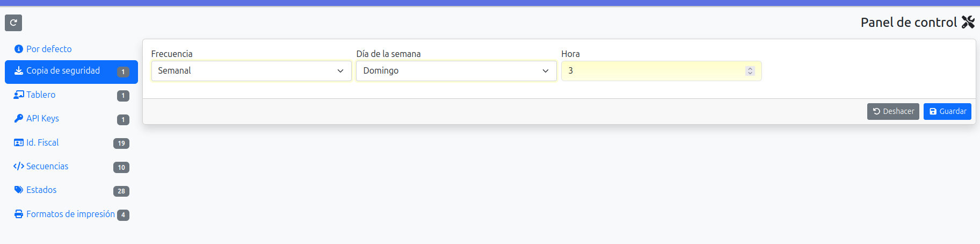
Task: Select the Estados tab
Action: [41, 190]
